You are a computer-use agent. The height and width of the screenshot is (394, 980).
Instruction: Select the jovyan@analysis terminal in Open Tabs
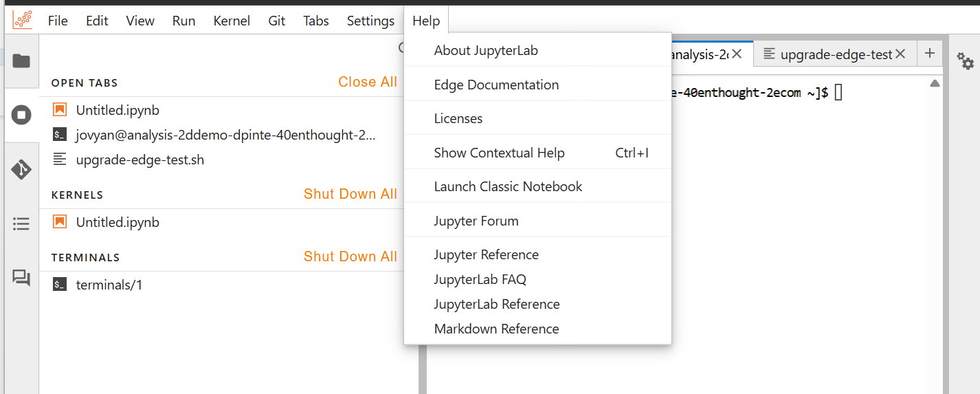pyautogui.click(x=227, y=135)
